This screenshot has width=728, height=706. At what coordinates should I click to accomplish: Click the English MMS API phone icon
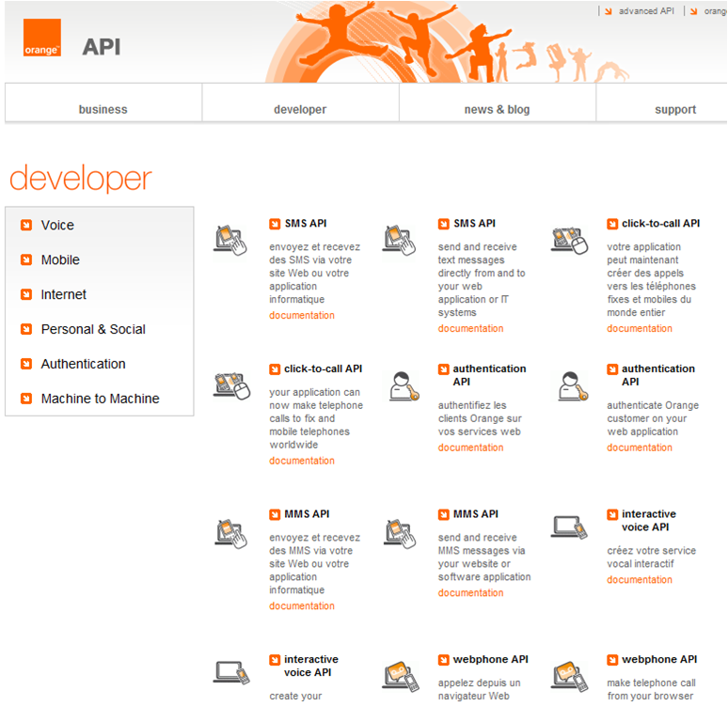[400, 534]
